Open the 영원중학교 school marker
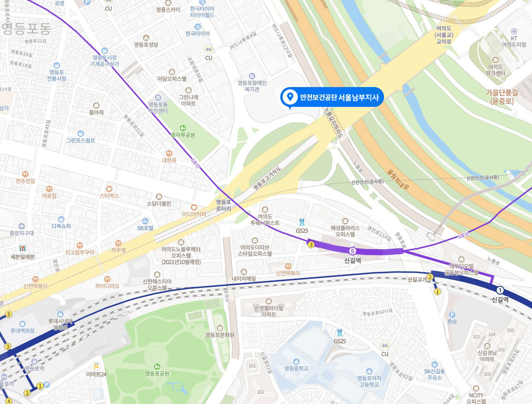Screen dimensions: 532x404 click(296, 361)
